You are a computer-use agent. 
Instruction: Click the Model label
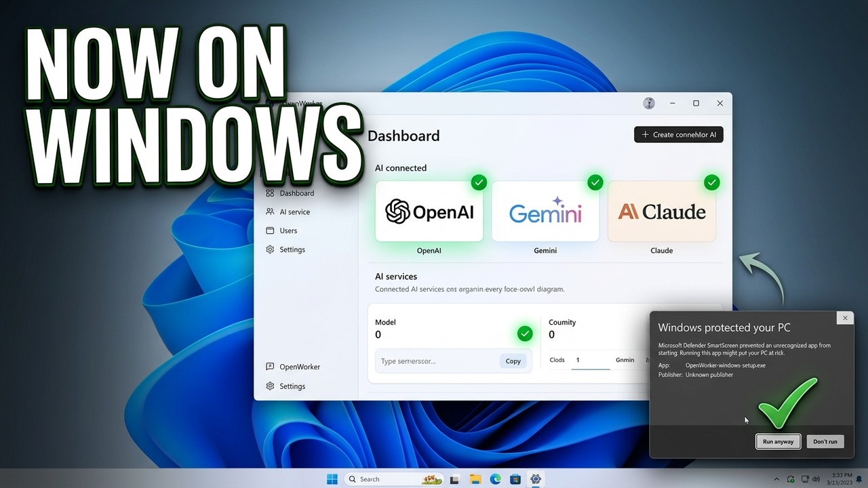pos(385,322)
